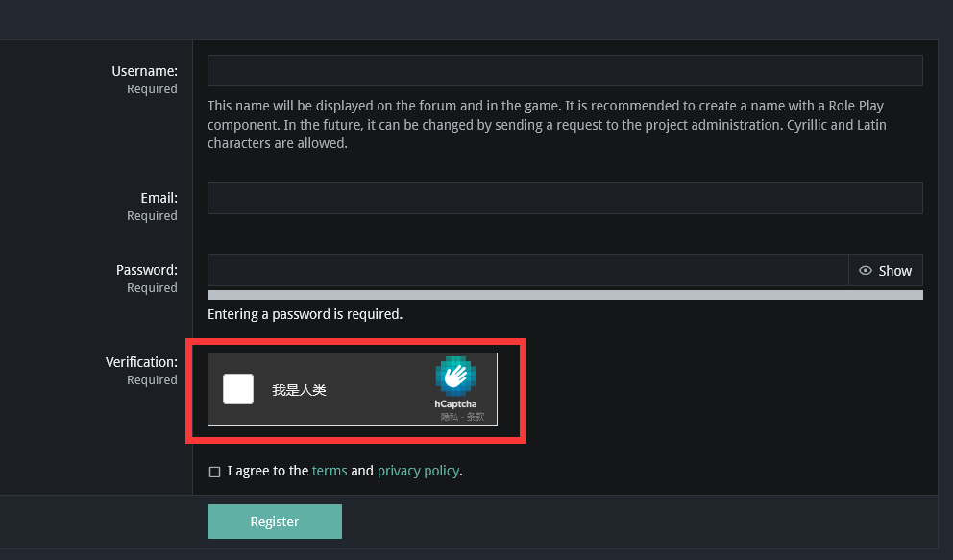Focus the Password input field
Image resolution: width=953 pixels, height=560 pixels.
528,270
